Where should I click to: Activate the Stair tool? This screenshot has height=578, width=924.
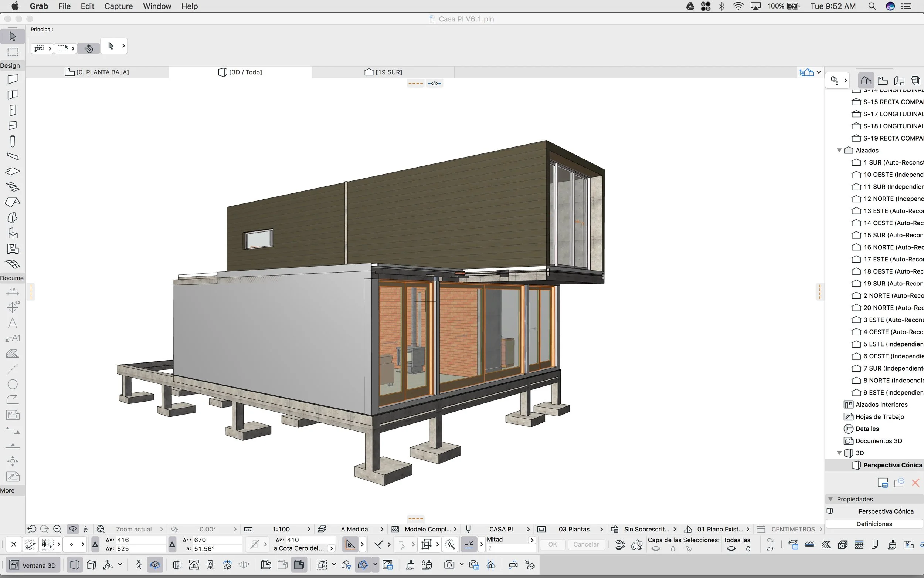[13, 187]
